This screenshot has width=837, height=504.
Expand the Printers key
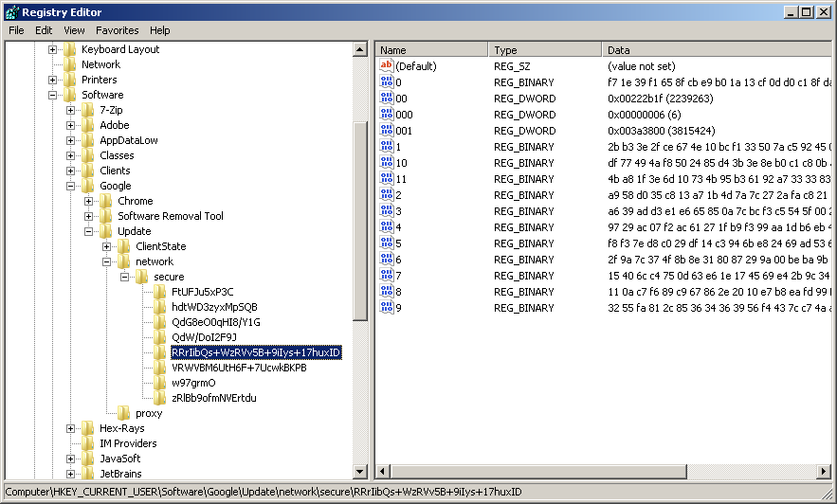(52, 80)
